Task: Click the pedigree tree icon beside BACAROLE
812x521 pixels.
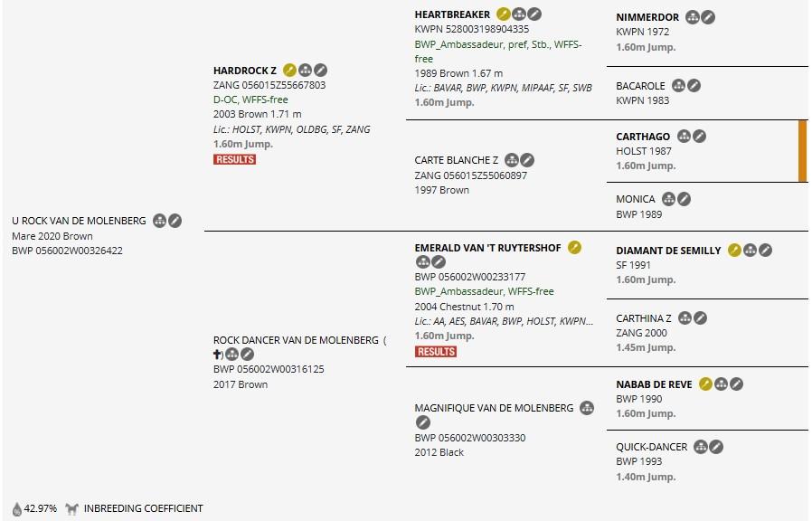Action: click(678, 85)
